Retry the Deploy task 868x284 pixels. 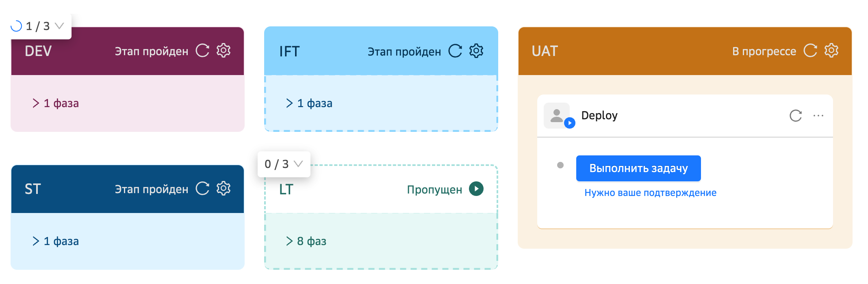pos(796,116)
